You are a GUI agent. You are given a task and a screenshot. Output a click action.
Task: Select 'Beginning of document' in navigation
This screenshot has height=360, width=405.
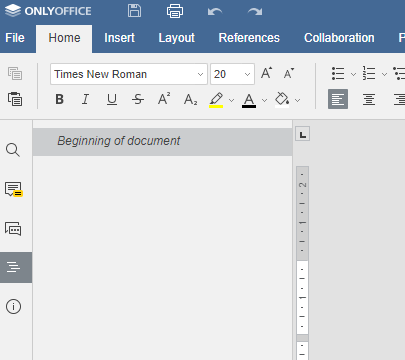click(163, 141)
